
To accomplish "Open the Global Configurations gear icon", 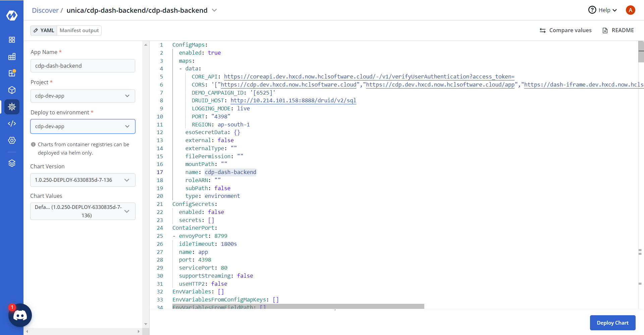I will [x=12, y=141].
